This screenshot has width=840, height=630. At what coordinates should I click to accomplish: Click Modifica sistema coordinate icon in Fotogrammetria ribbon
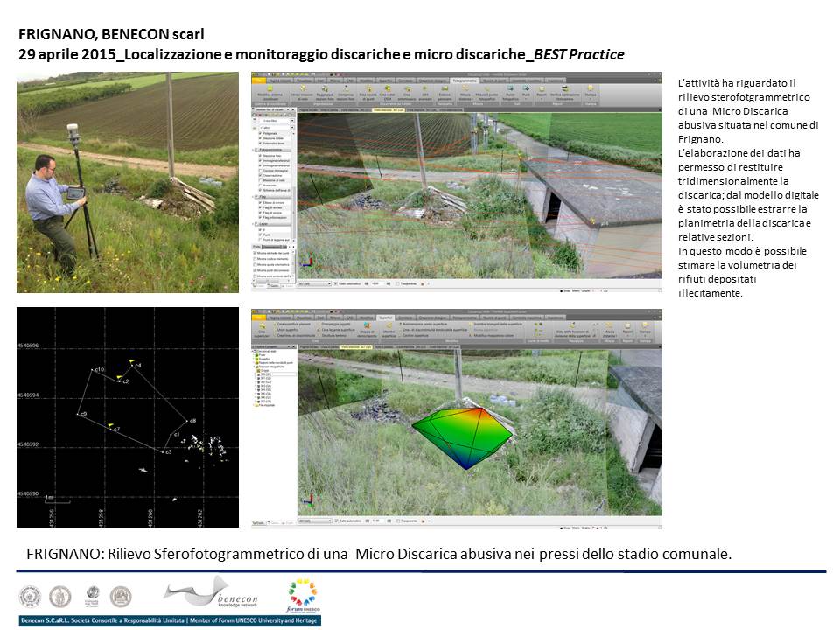point(270,92)
